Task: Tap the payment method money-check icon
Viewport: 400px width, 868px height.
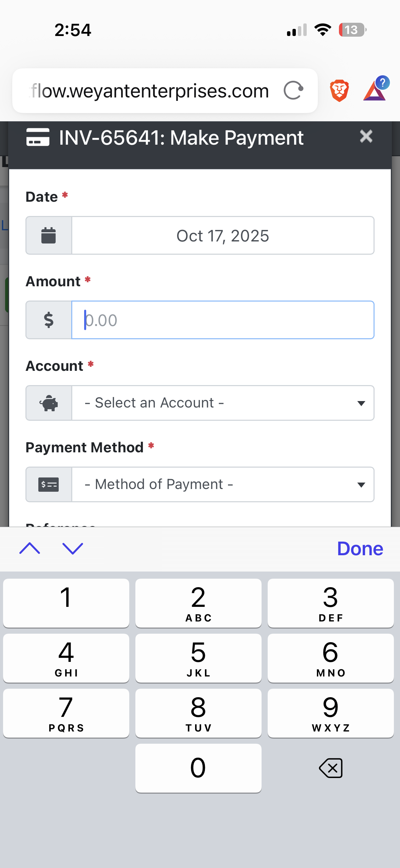Action: 49,485
